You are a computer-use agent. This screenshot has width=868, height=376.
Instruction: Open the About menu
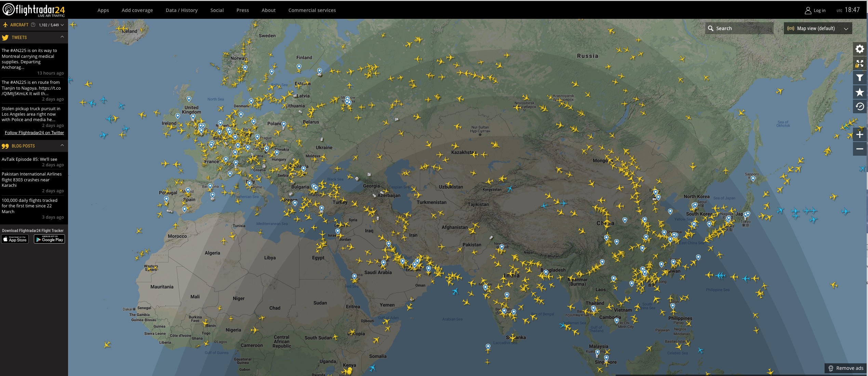pos(268,10)
